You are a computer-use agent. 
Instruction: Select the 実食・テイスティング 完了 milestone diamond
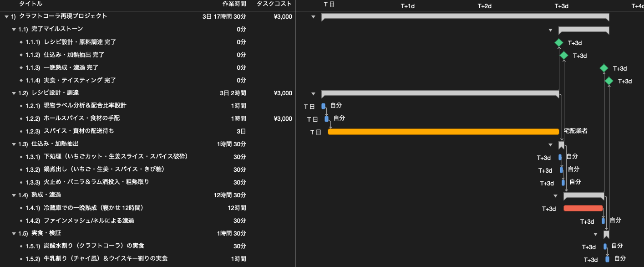coord(609,81)
